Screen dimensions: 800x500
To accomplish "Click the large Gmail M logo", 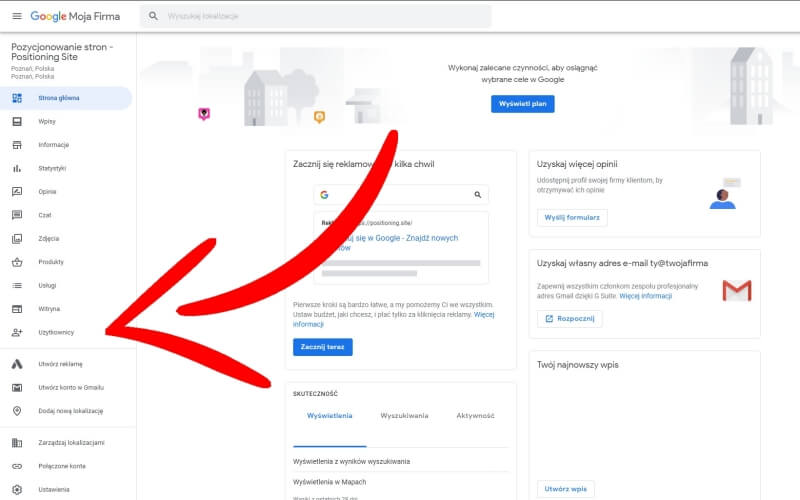I will (x=737, y=291).
